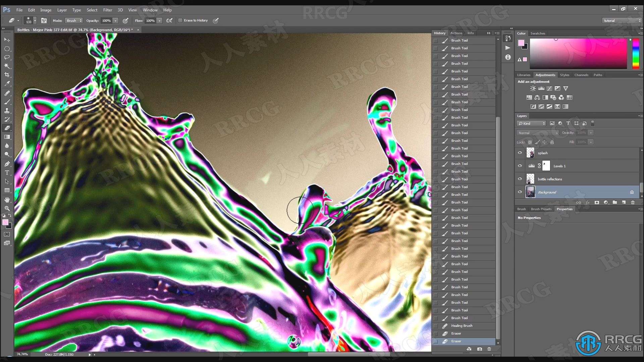Expand the History panel options
This screenshot has width=644, height=362.
[x=495, y=33]
